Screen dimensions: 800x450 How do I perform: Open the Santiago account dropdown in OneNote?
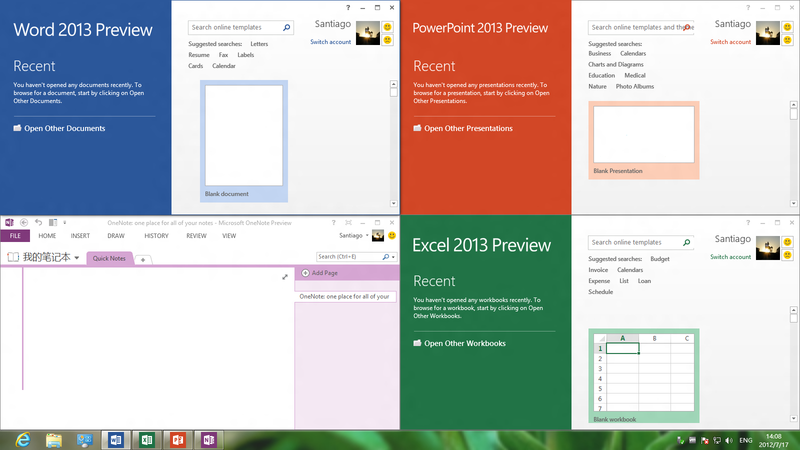tap(367, 236)
